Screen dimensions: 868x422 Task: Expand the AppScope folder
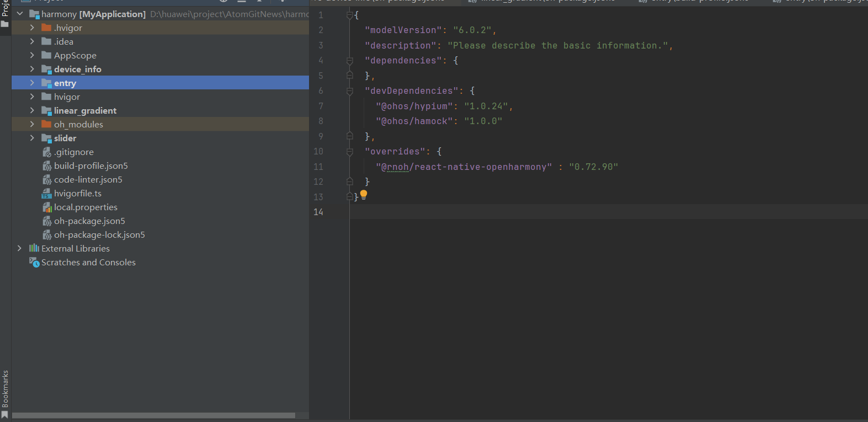[32, 55]
